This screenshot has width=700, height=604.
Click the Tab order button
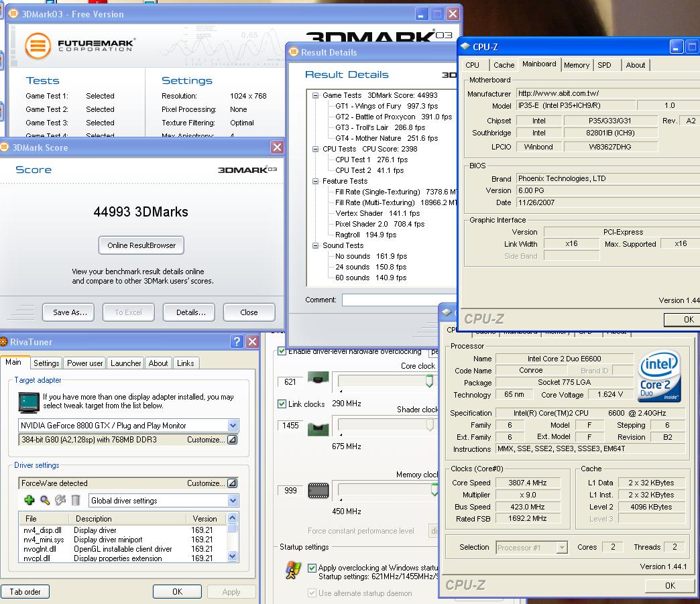pyautogui.click(x=25, y=592)
